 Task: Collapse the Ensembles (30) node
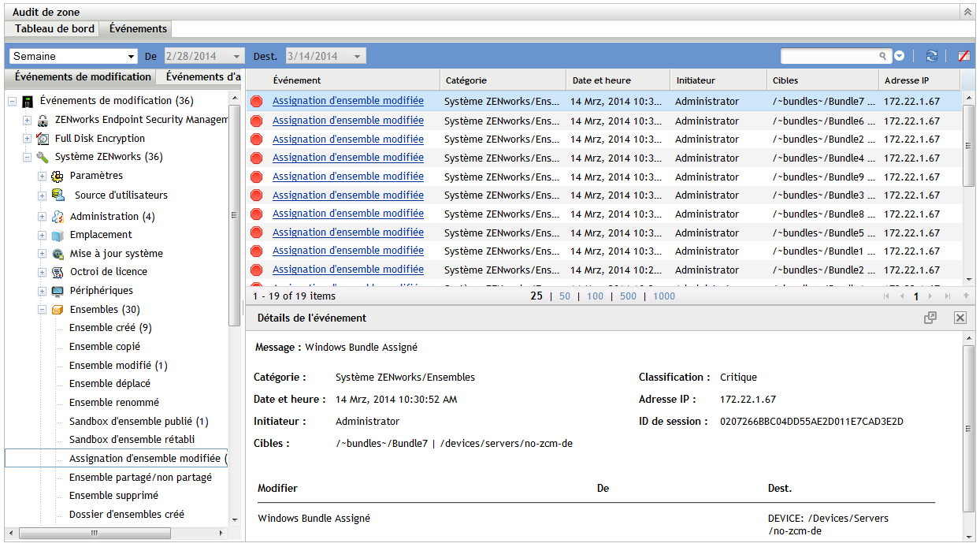click(x=43, y=310)
